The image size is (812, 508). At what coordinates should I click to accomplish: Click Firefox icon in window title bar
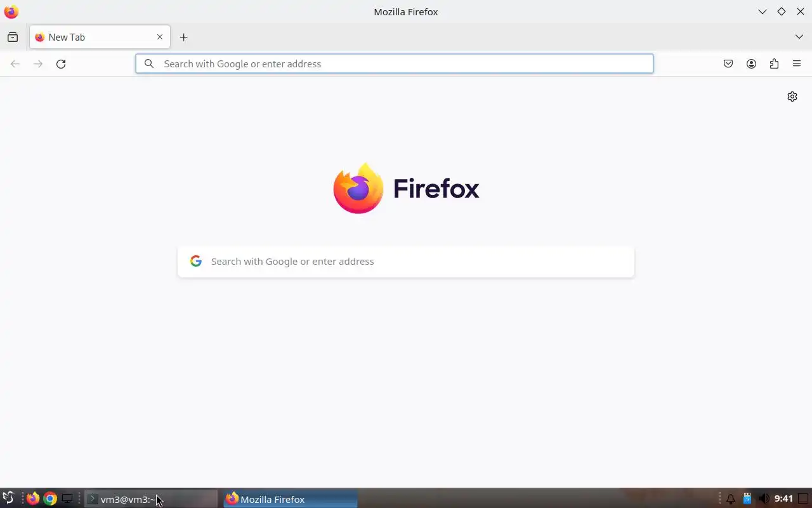pos(11,11)
